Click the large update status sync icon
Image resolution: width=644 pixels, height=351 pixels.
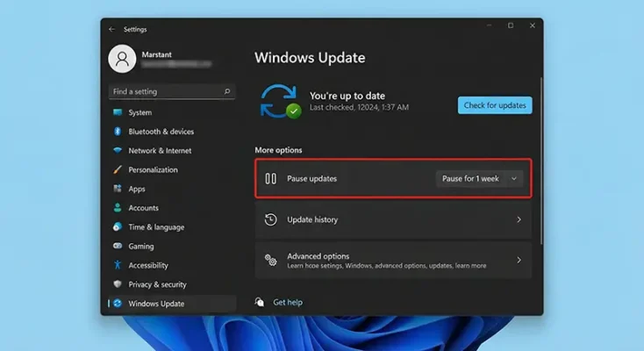point(280,101)
